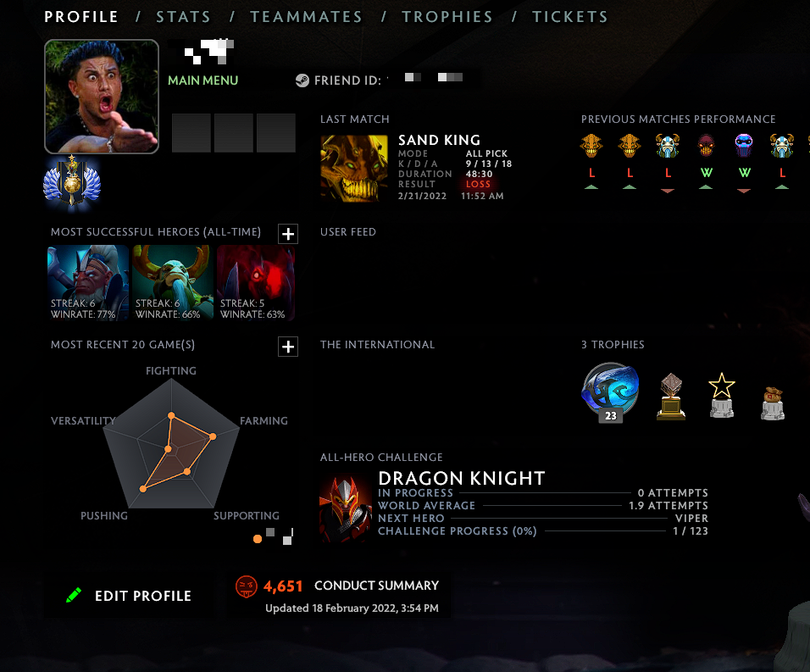The height and width of the screenshot is (672, 810).
Task: Click the blue orb trophy numbered 23
Action: pyautogui.click(x=610, y=392)
